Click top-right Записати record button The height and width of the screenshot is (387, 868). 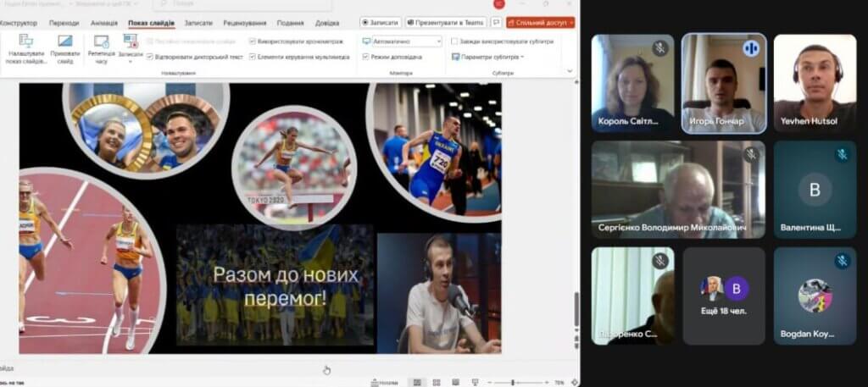pyautogui.click(x=381, y=23)
